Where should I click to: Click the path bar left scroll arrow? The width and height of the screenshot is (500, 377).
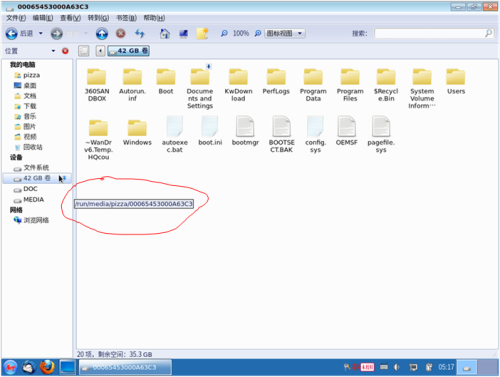point(100,51)
